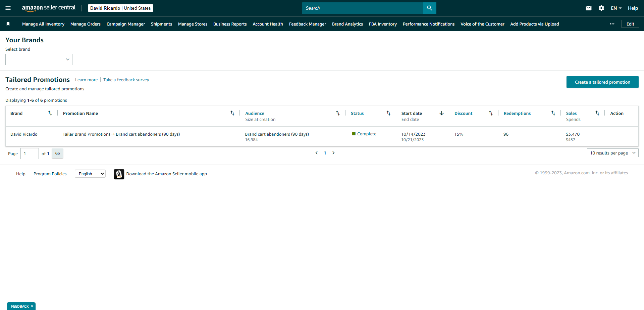The image size is (644, 310).
Task: Go to Account Health
Action: click(x=268, y=24)
